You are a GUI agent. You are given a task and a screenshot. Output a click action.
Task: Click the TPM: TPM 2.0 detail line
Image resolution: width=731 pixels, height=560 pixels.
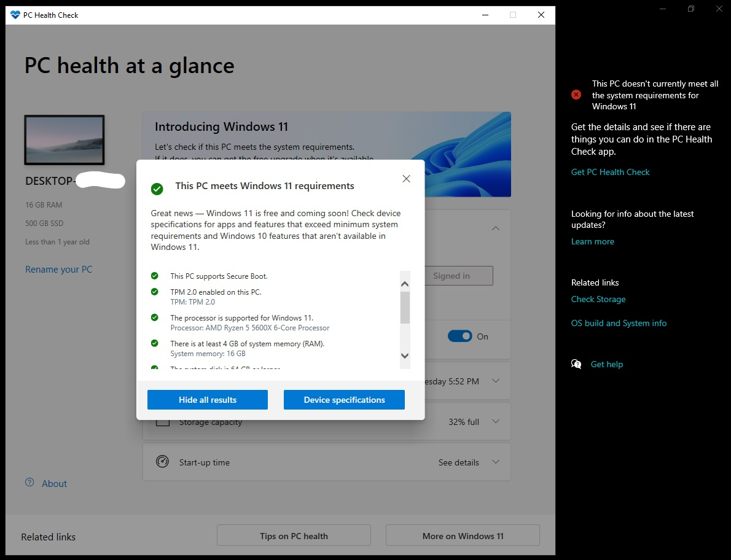tap(192, 302)
